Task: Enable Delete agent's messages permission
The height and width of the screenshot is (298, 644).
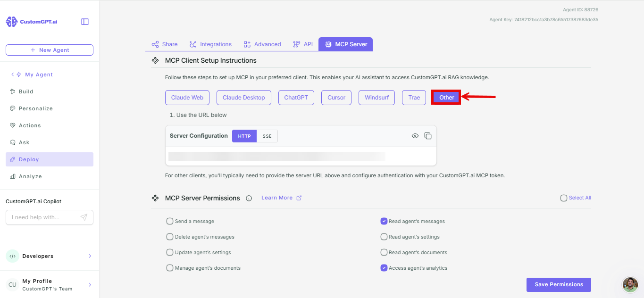Action: coord(170,237)
